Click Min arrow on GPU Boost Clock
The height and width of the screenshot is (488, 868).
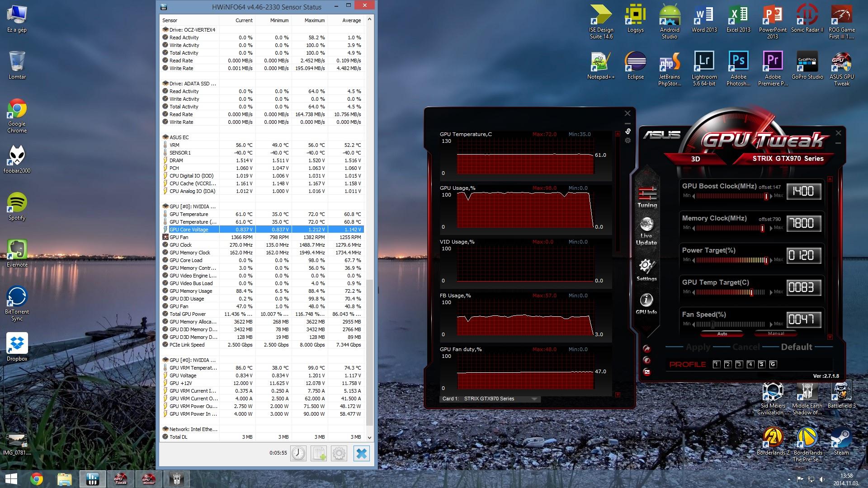point(694,196)
